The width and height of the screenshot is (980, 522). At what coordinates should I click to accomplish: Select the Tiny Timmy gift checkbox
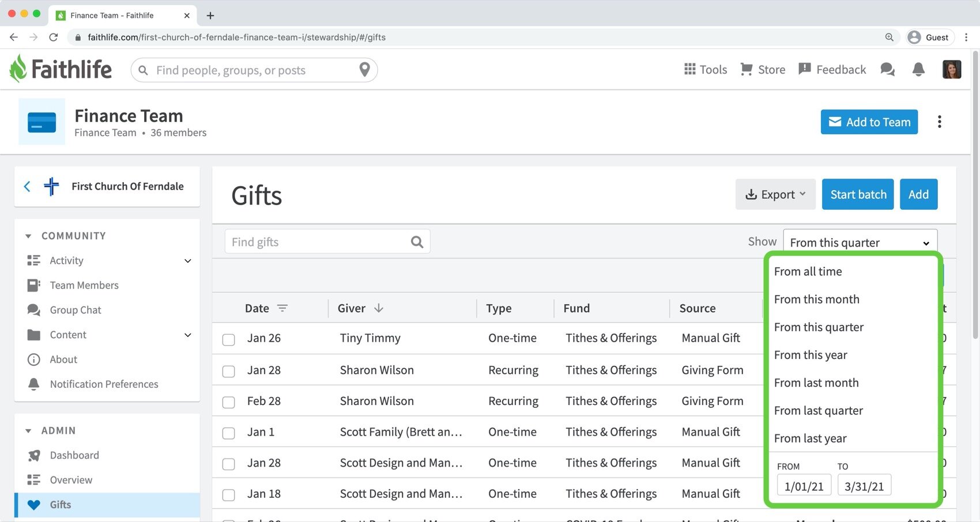[x=229, y=339]
